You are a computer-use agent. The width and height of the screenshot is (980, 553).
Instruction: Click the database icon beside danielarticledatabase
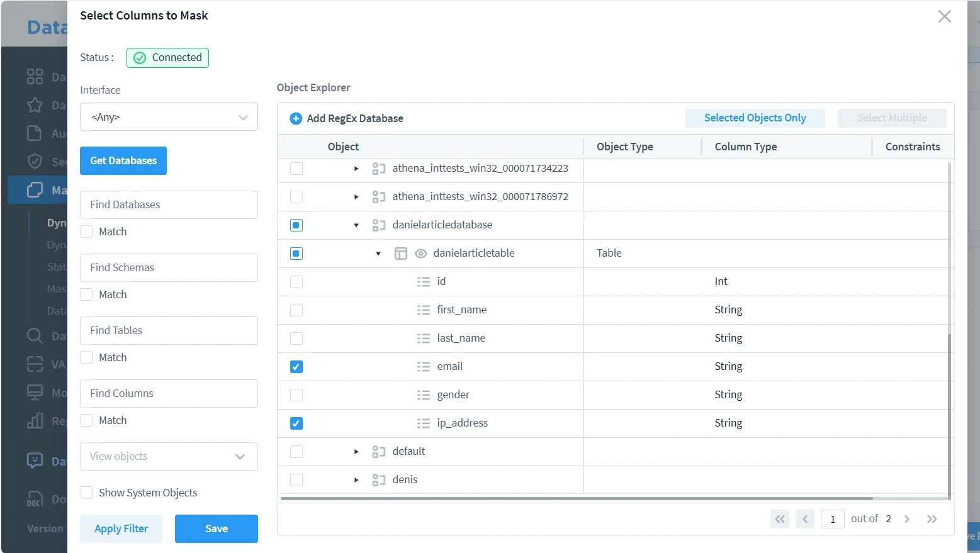coord(378,225)
